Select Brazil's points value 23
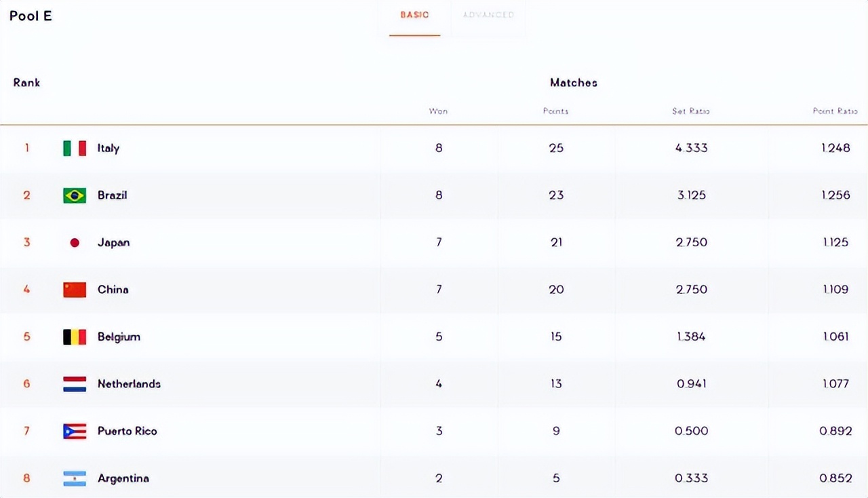This screenshot has width=868, height=498. pos(556,195)
